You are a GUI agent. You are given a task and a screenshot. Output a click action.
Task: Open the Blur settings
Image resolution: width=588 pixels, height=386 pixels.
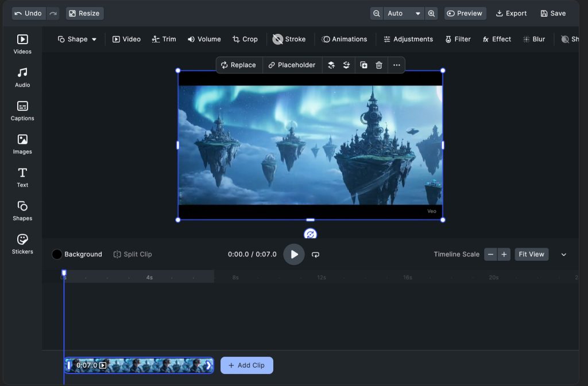point(534,40)
